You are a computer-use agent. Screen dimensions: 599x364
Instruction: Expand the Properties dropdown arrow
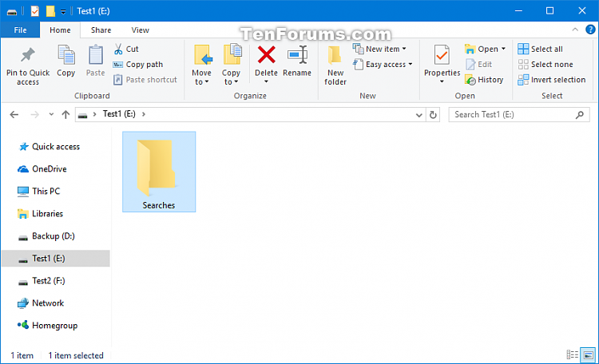tap(442, 81)
